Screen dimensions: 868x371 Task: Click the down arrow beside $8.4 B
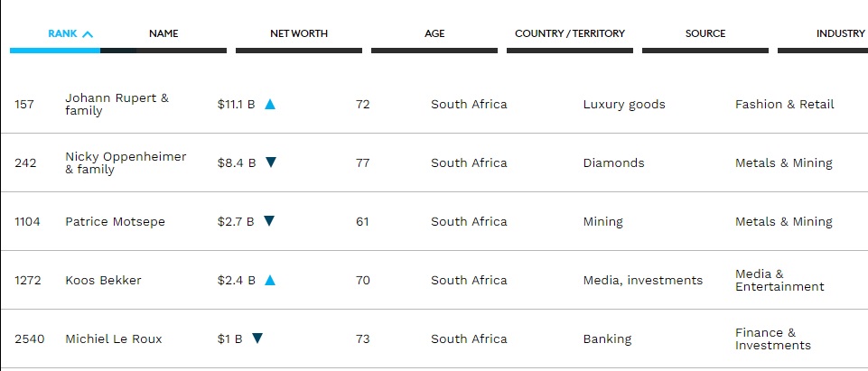coord(271,162)
